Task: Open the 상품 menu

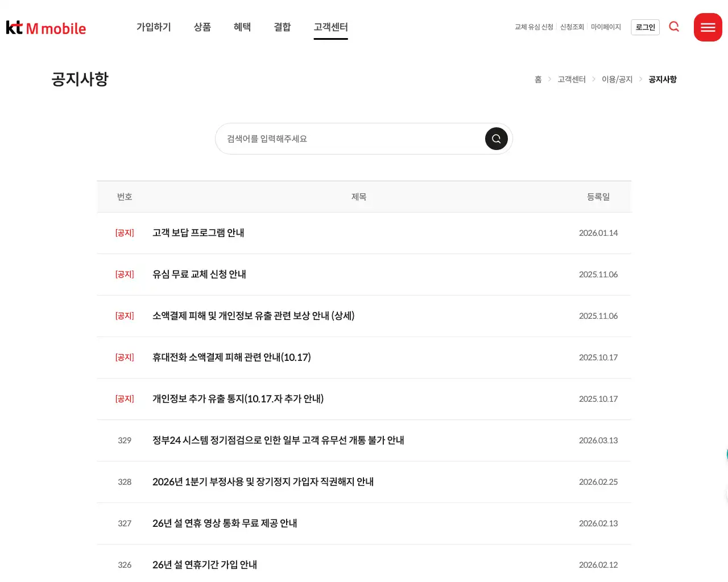Action: coord(202,27)
